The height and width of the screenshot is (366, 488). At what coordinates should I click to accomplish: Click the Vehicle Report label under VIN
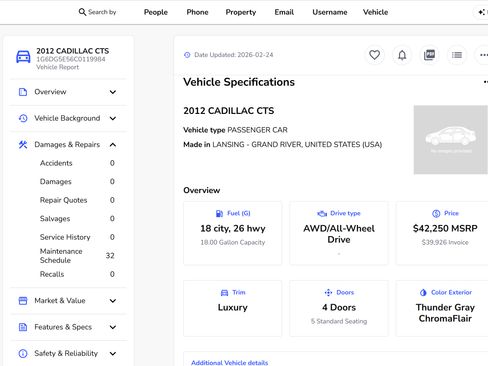[x=58, y=67]
